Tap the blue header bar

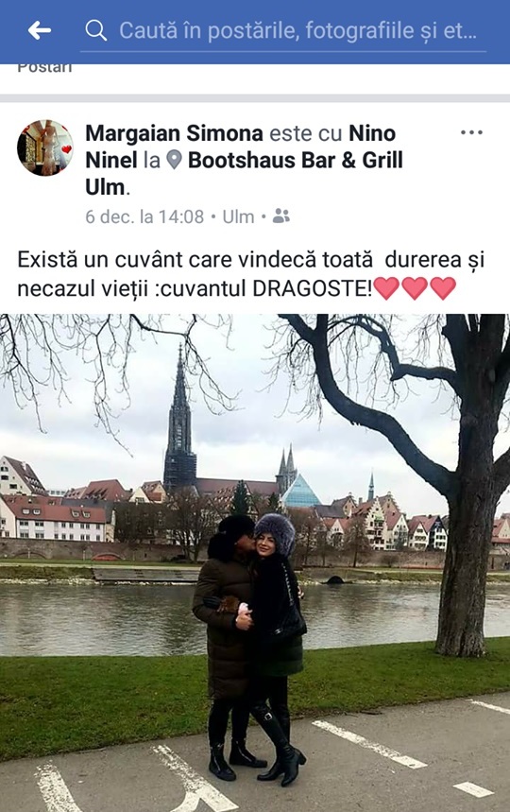(255, 31)
